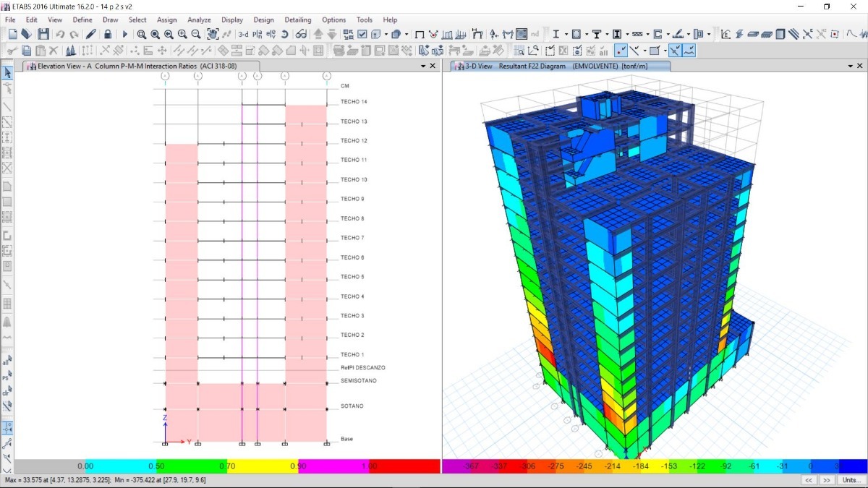Click the Draw Line tool in left sidebar

click(x=7, y=106)
